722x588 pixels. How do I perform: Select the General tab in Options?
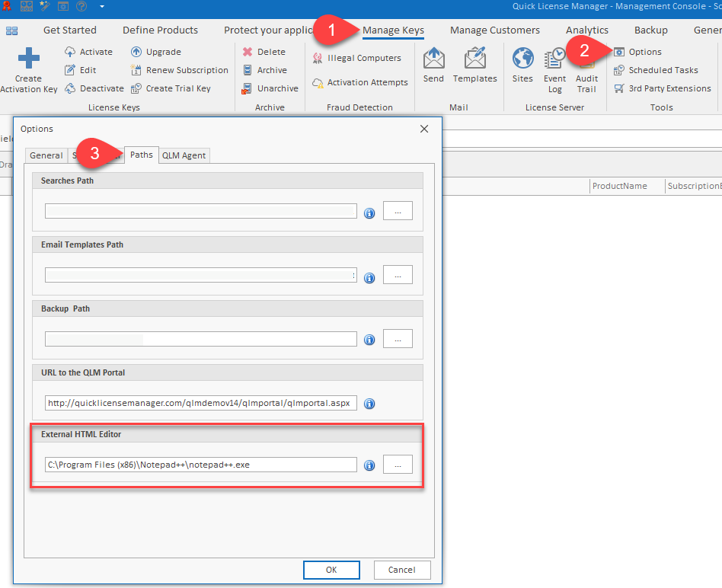[x=46, y=155]
